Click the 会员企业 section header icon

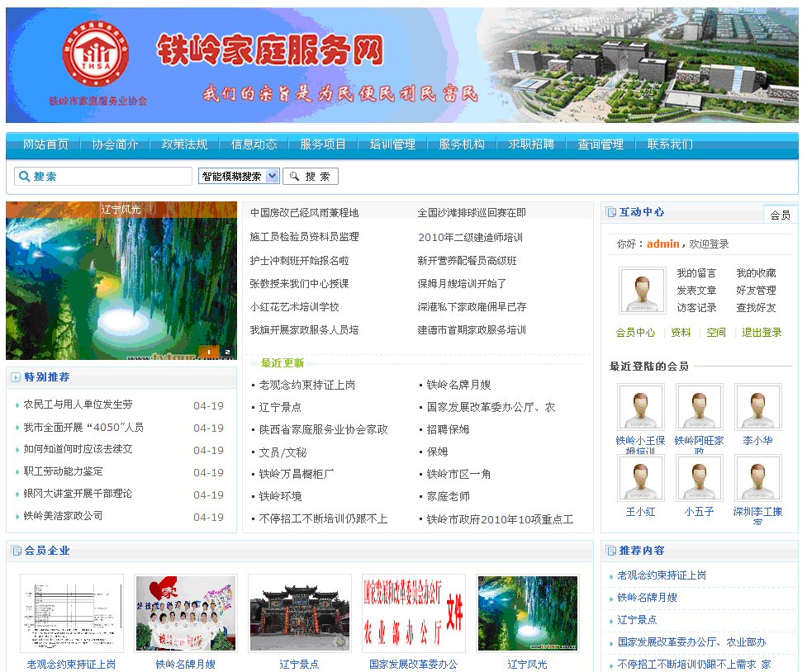click(x=16, y=551)
